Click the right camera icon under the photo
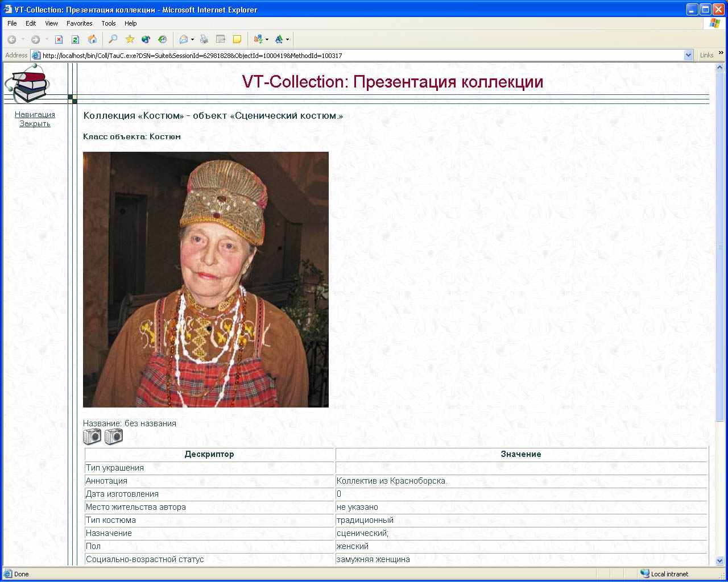 coord(114,436)
